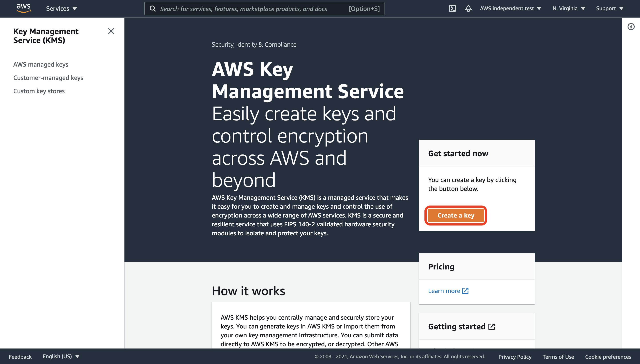Image resolution: width=640 pixels, height=364 pixels.
Task: Click the search magnifier icon
Action: pyautogui.click(x=153, y=8)
